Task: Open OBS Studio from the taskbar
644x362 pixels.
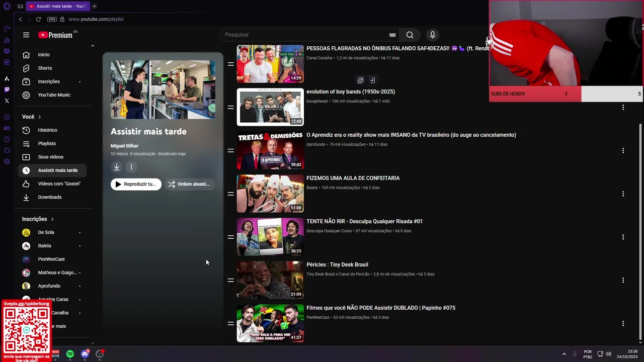Action: pyautogui.click(x=100, y=354)
